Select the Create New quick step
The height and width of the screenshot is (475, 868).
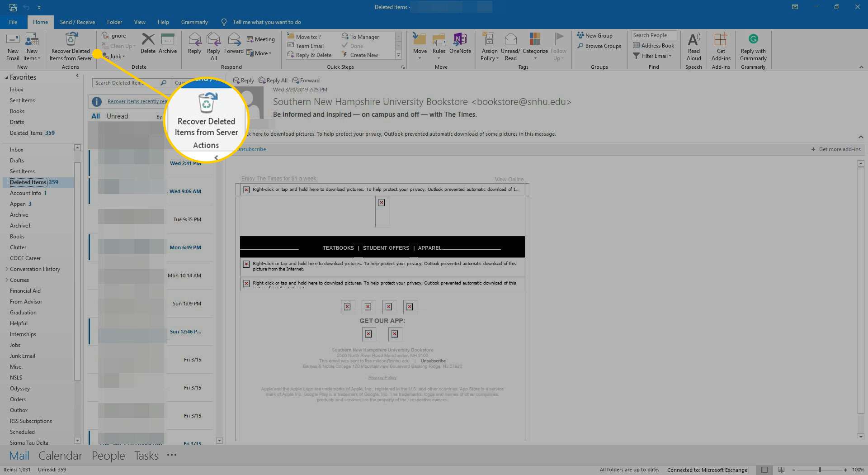tap(360, 55)
